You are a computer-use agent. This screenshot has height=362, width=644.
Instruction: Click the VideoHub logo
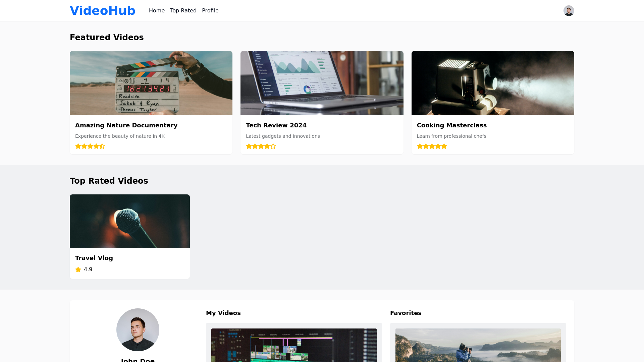point(102,11)
